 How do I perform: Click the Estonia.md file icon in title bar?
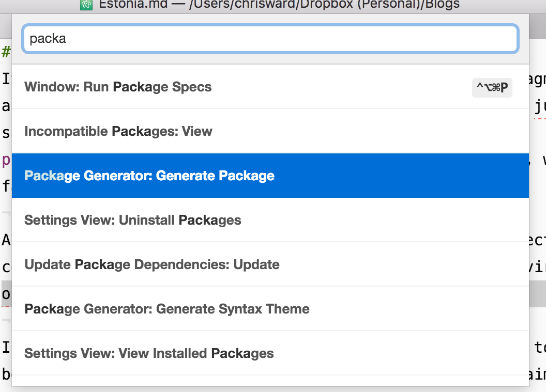pos(86,5)
